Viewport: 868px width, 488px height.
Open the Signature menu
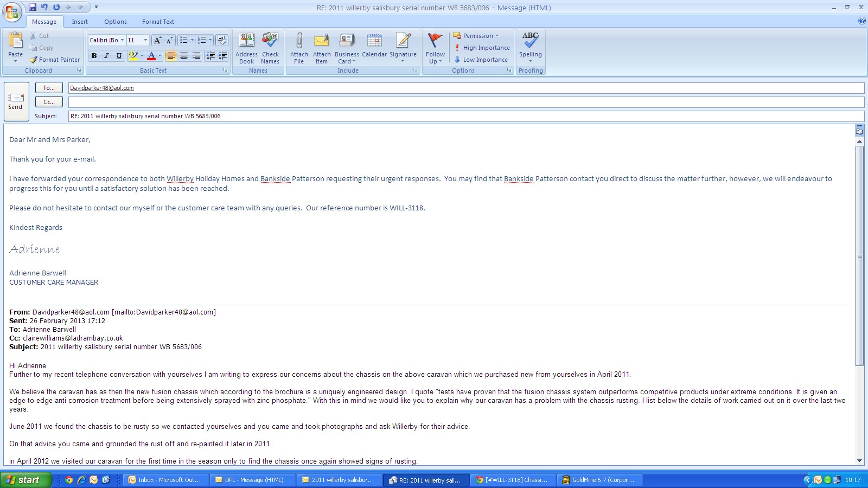click(403, 48)
